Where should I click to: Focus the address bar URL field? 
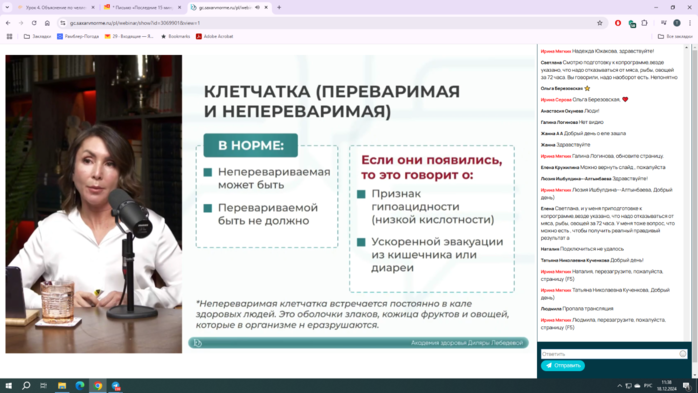click(x=329, y=23)
